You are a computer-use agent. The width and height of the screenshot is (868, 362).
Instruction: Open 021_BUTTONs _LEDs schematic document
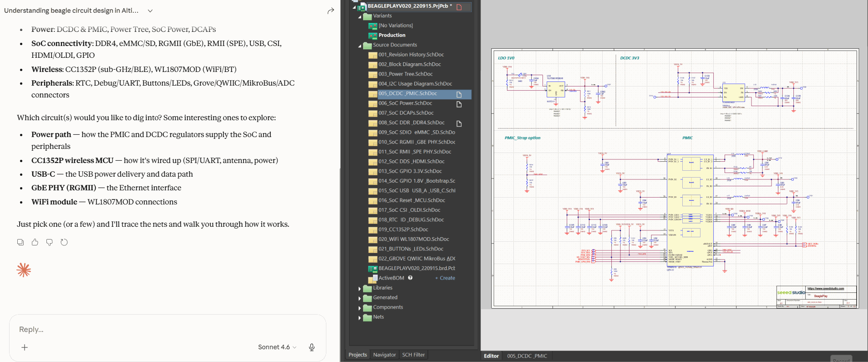pyautogui.click(x=411, y=249)
